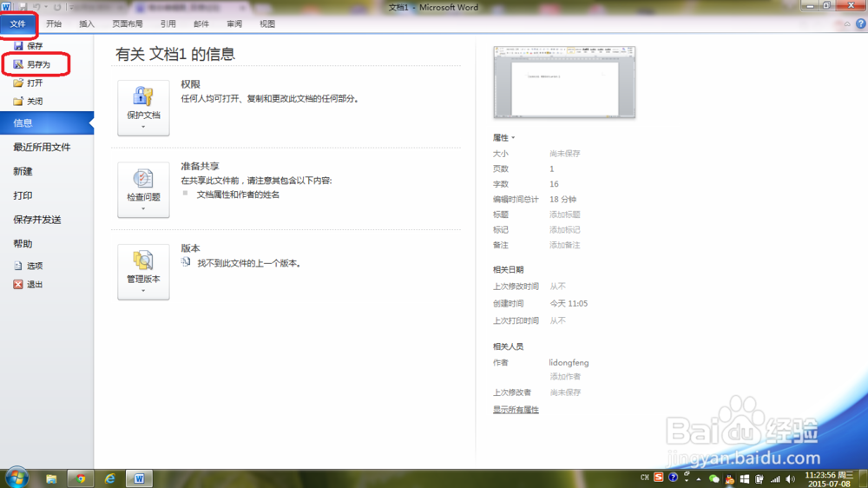Screen dimensions: 868x488
Task: Open a file with 打开
Action: (x=28, y=82)
